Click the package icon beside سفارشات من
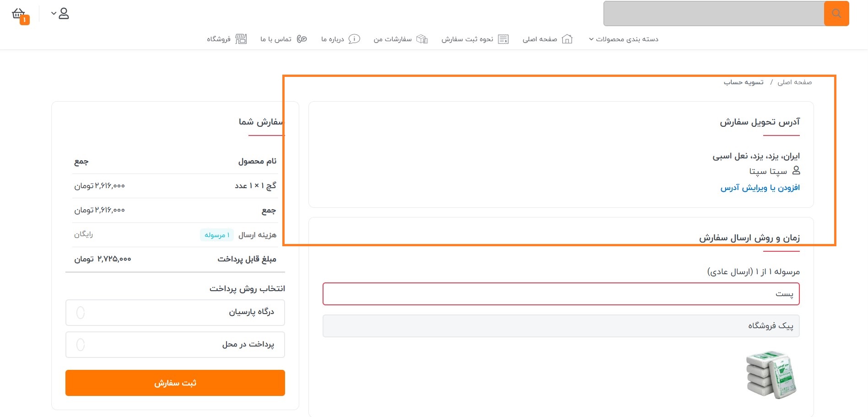Screen dimensions: 868x417 [x=422, y=39]
